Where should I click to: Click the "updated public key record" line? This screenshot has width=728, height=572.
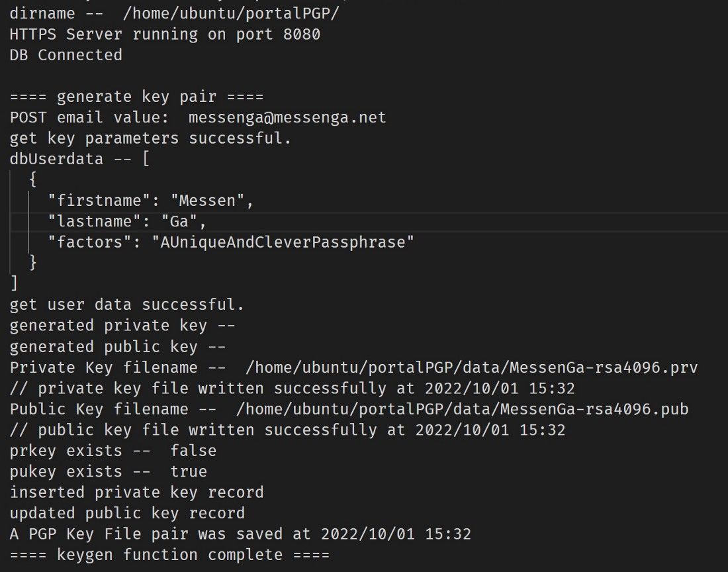click(x=127, y=513)
